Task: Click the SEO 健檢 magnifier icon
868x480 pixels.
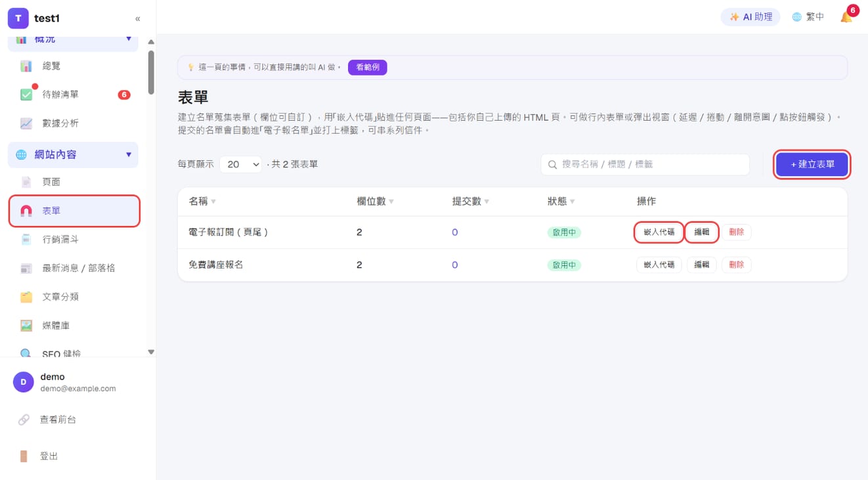Action: point(26,353)
